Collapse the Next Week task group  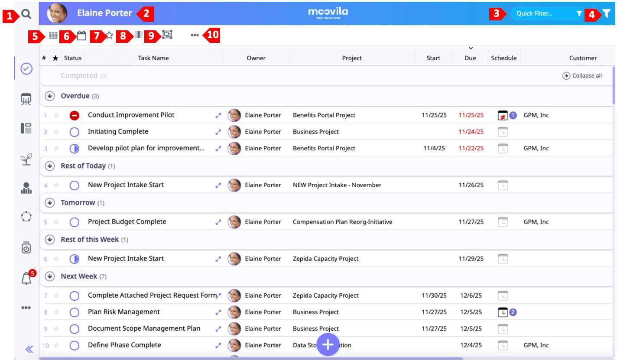pos(50,276)
